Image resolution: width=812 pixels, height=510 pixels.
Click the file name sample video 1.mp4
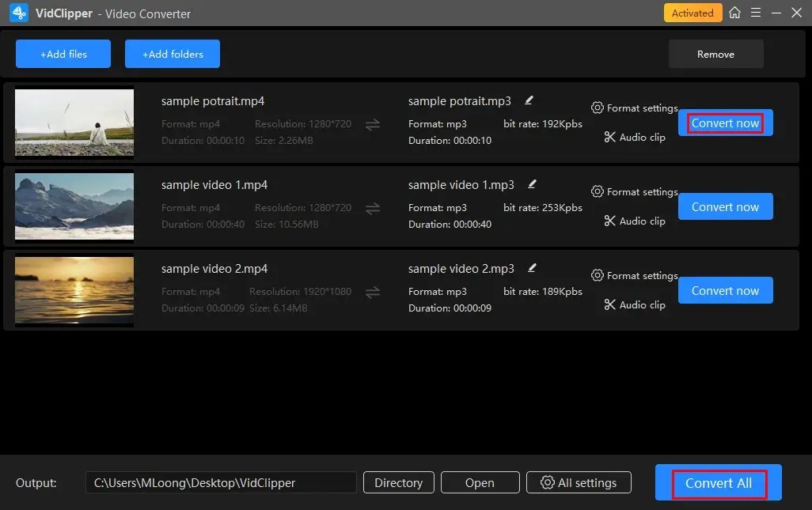[214, 185]
